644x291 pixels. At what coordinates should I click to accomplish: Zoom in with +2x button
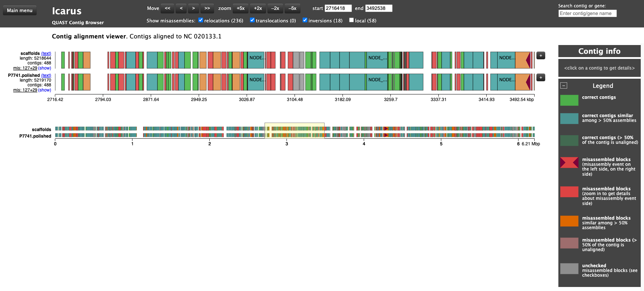pyautogui.click(x=258, y=8)
